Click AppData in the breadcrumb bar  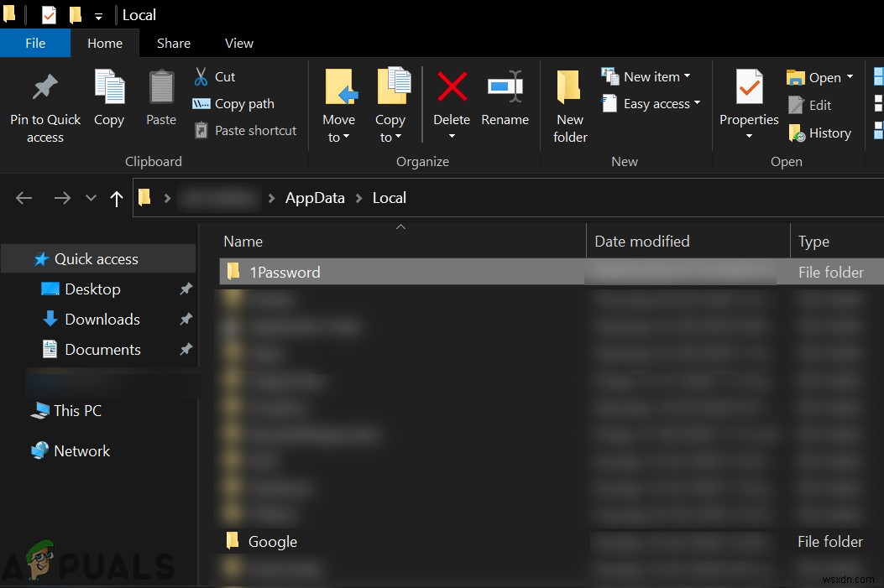315,197
